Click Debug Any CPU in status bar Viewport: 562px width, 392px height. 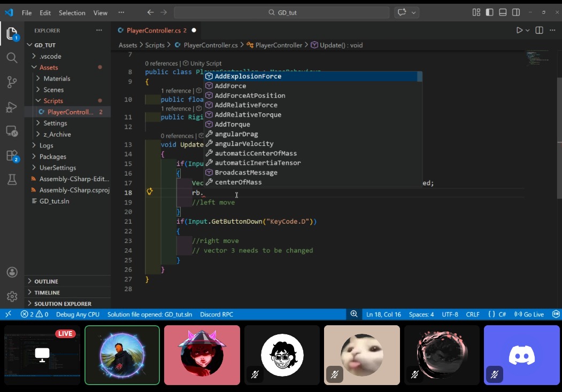[78, 315]
